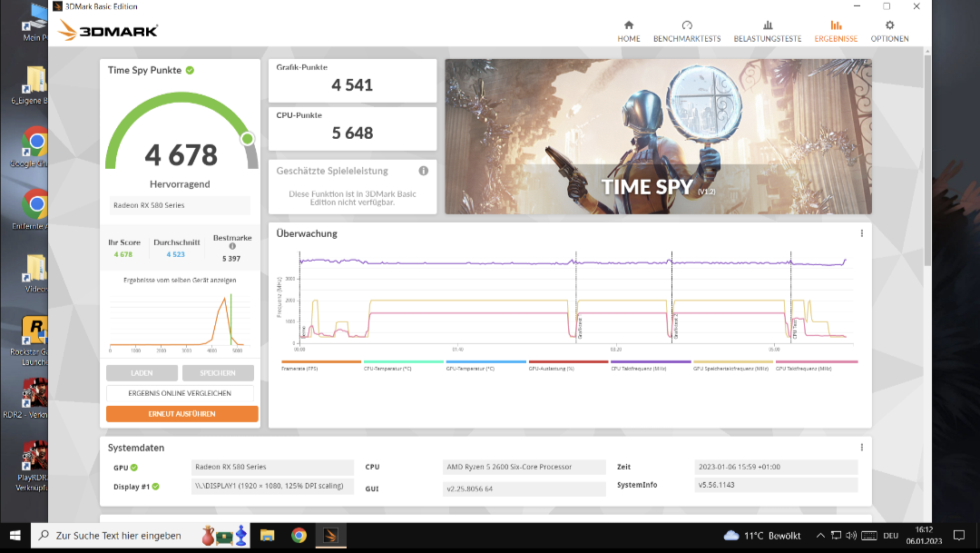This screenshot has width=980, height=553.
Task: Select the Videos desktop folder
Action: click(x=34, y=273)
